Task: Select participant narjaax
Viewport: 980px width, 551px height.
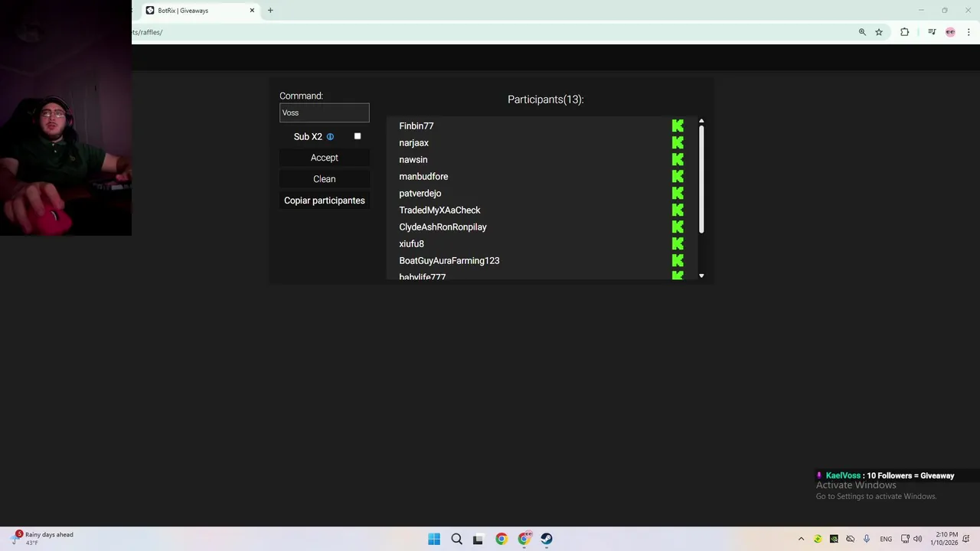Action: point(413,142)
